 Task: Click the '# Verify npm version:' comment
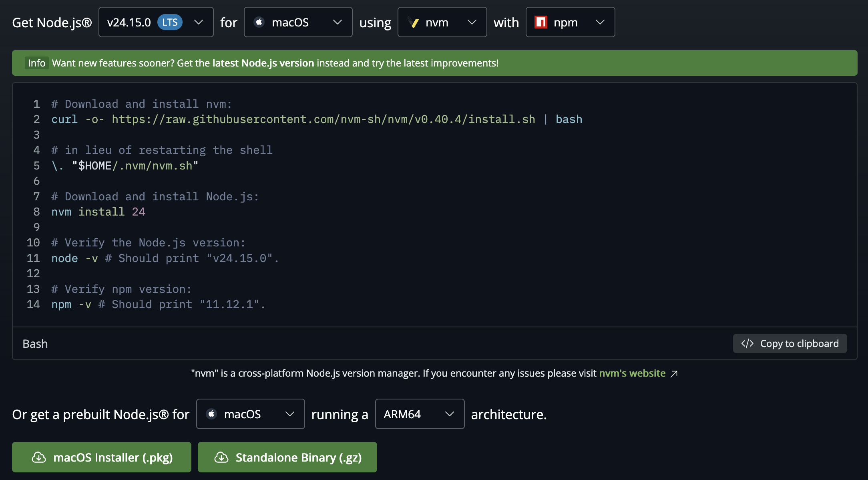(x=121, y=289)
